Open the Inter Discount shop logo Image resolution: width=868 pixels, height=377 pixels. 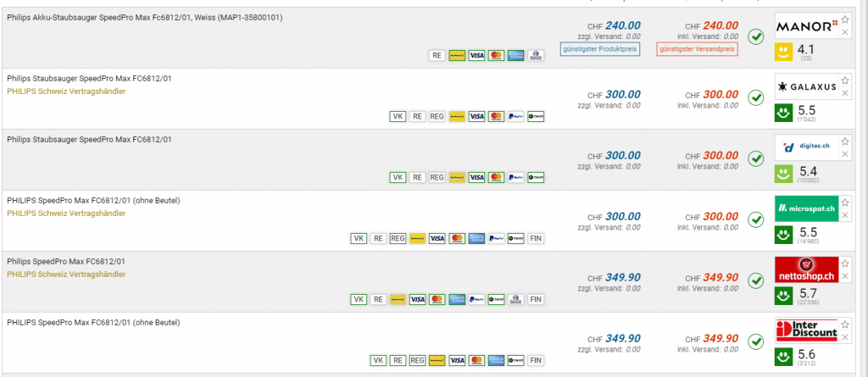point(806,330)
